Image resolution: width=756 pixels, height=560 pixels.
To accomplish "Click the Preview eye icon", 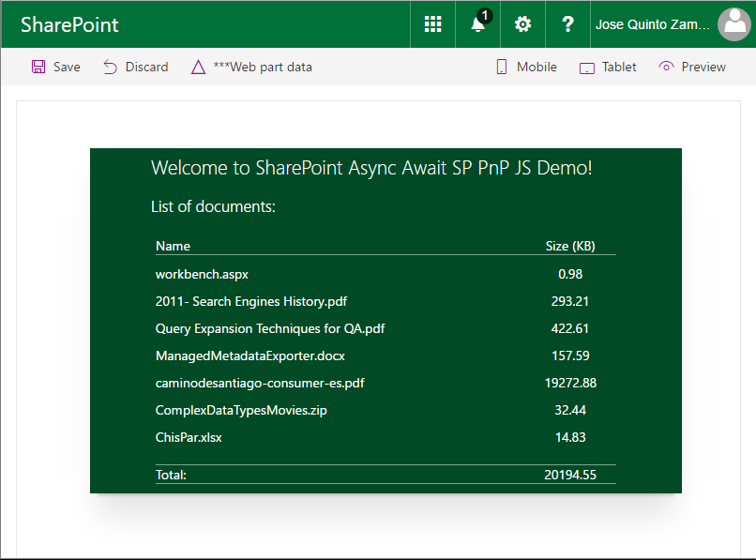I will (x=666, y=67).
